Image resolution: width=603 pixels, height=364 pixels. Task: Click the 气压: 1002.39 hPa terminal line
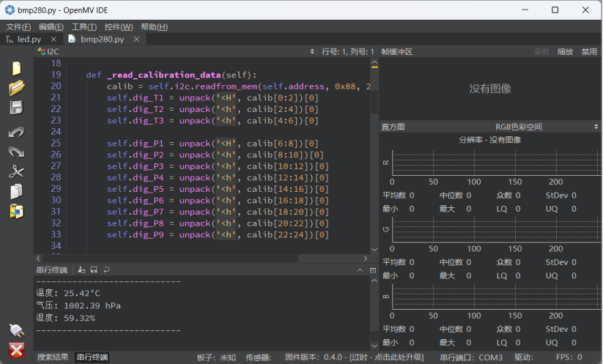(x=78, y=305)
